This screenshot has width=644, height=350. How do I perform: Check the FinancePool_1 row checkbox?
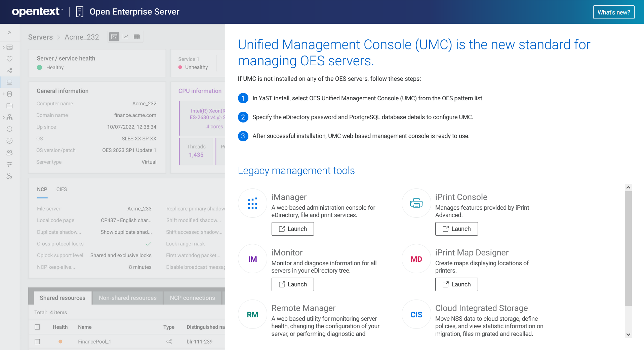click(37, 342)
